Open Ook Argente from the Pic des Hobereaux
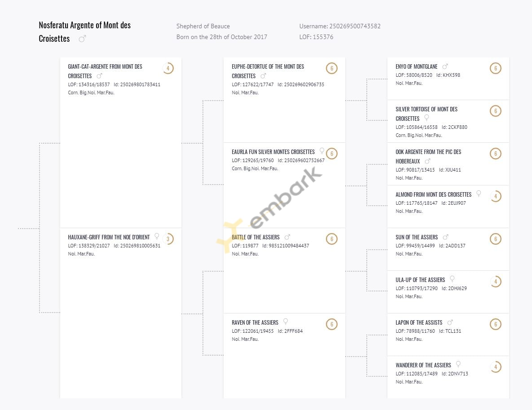Image resolution: width=532 pixels, height=410 pixels. click(428, 157)
